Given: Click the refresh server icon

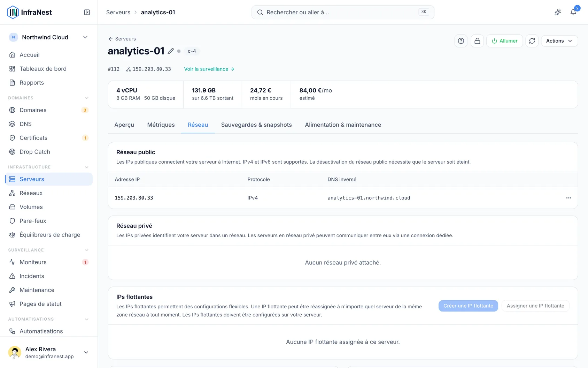Looking at the screenshot, I should click(x=532, y=41).
